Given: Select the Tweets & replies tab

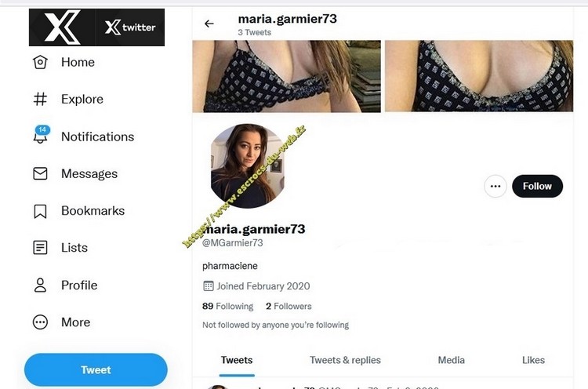Looking at the screenshot, I should pos(345,360).
